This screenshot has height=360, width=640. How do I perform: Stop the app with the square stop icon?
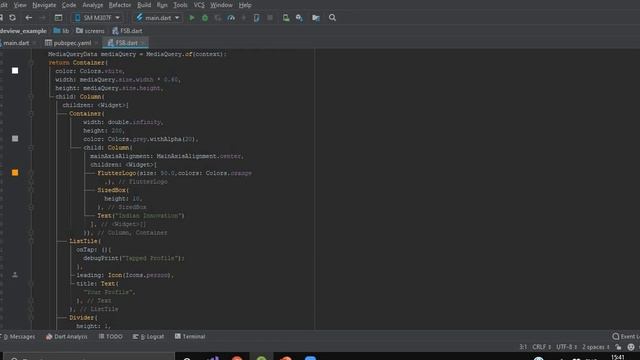coord(270,18)
